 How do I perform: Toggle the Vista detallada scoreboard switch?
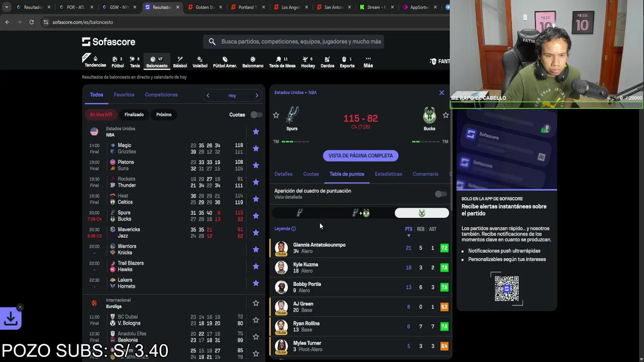441,194
